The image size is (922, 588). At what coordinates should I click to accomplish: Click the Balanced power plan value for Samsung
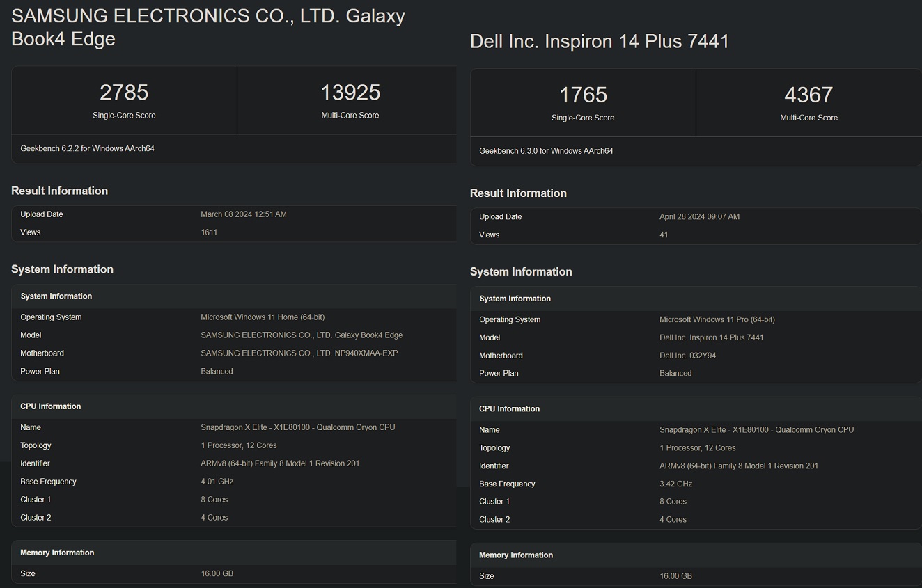217,371
